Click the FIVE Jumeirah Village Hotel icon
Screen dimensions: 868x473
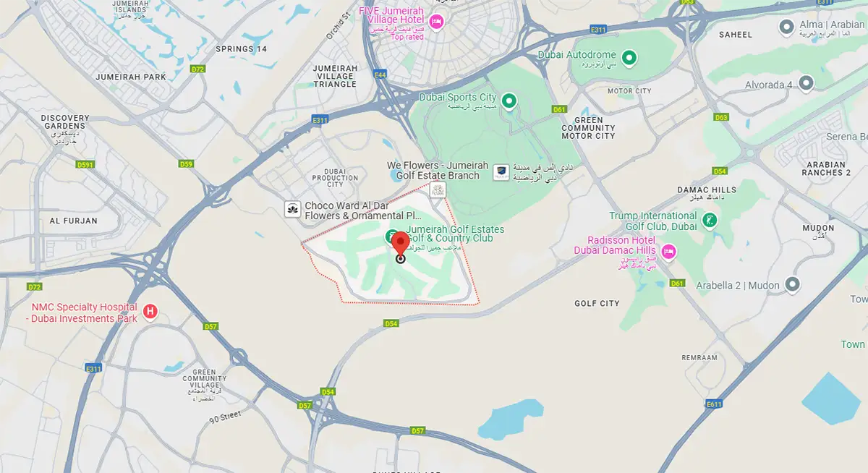436,22
